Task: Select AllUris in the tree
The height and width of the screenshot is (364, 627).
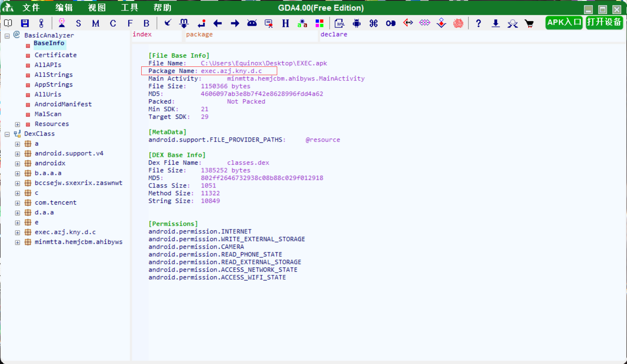Action: 48,94
